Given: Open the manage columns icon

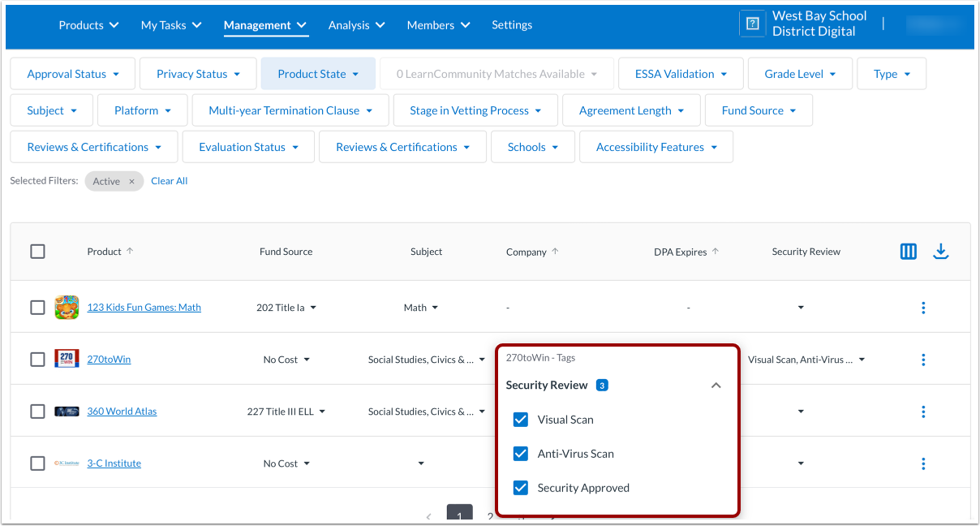Looking at the screenshot, I should pos(908,251).
